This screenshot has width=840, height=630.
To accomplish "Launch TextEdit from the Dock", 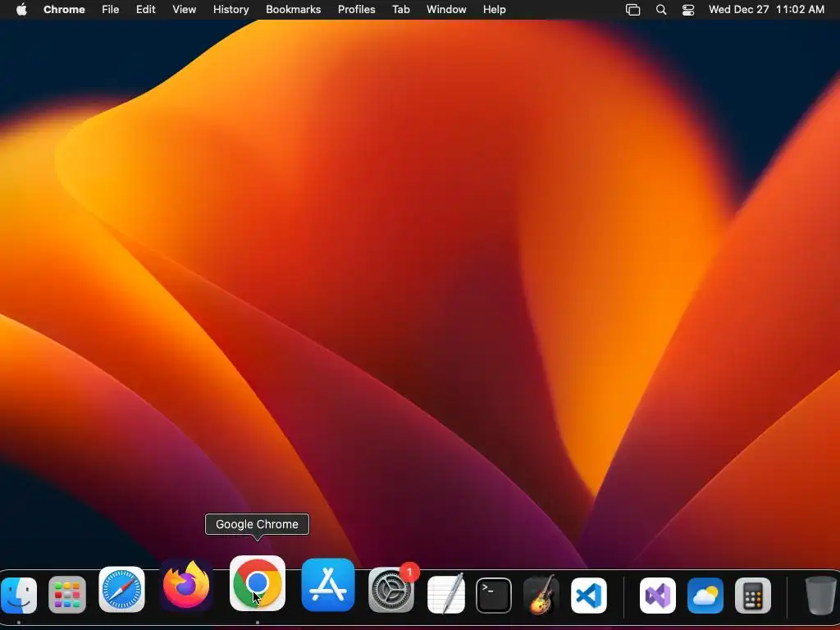I will [x=446, y=594].
